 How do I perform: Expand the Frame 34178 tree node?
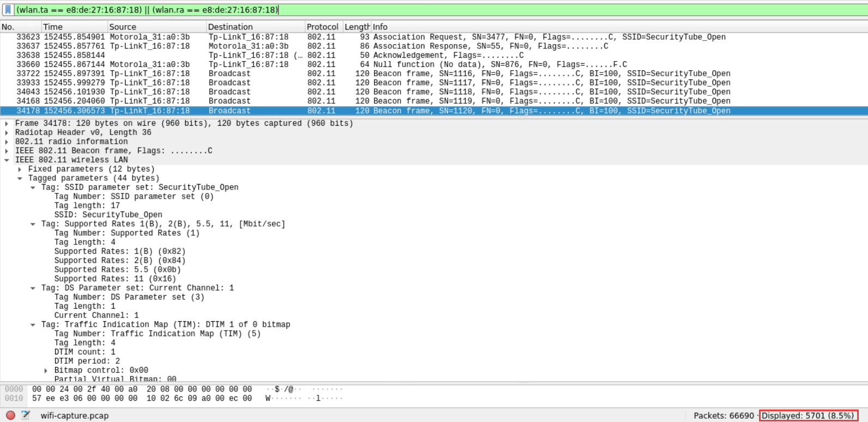point(7,124)
